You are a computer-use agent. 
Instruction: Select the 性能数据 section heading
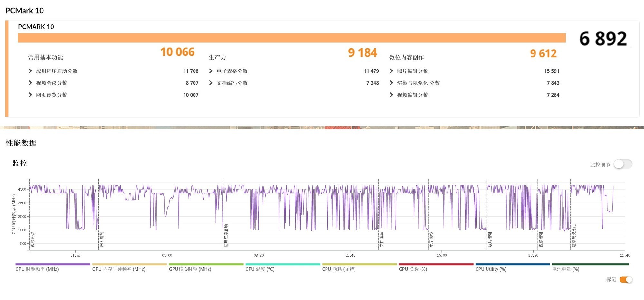click(x=20, y=144)
